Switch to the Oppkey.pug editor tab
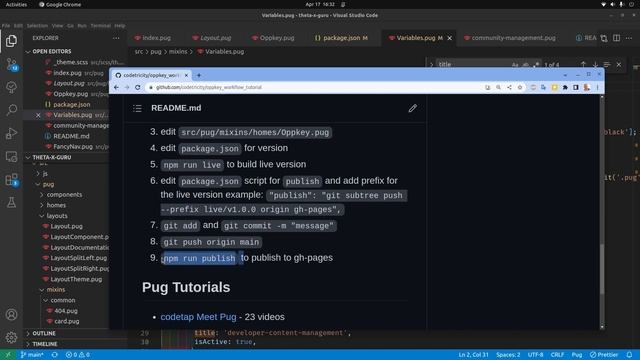This screenshot has height=360, width=640. click(273, 38)
